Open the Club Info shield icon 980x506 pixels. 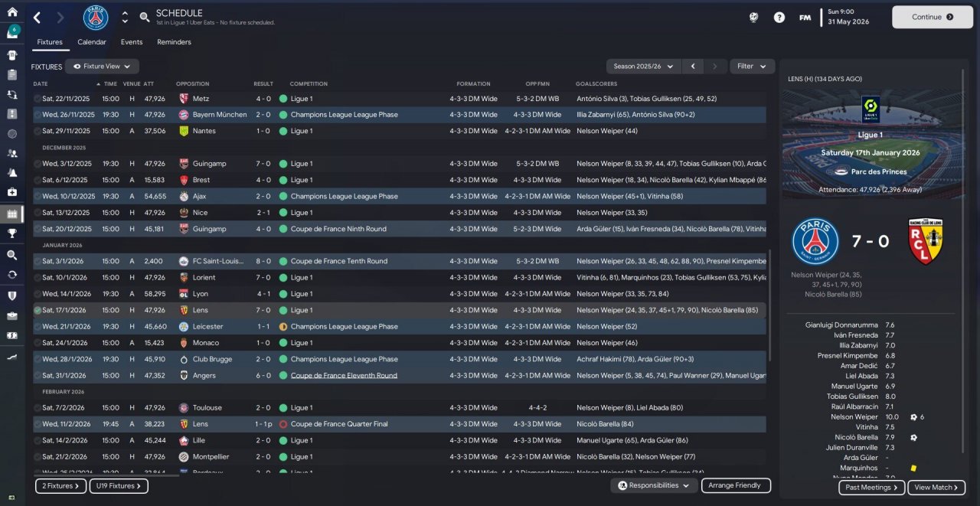tap(12, 295)
